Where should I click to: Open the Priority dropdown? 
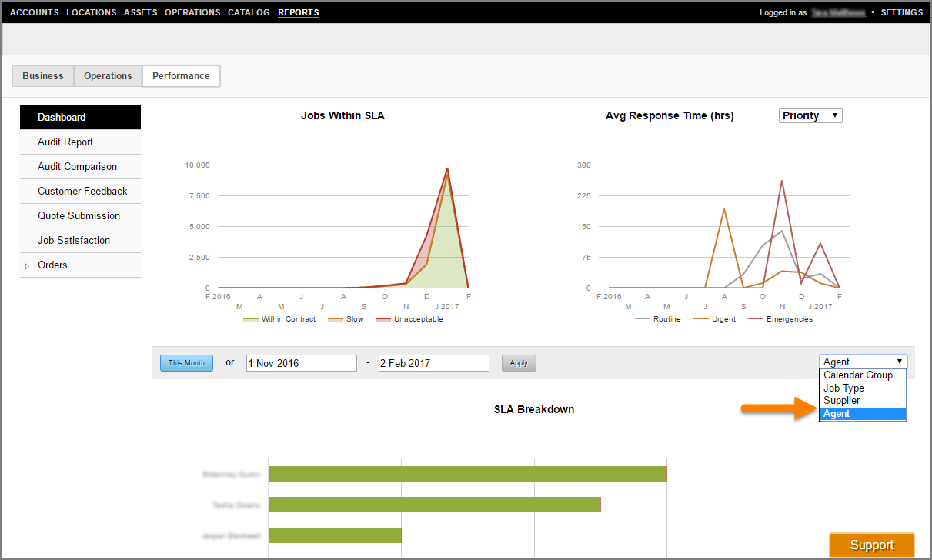point(810,115)
